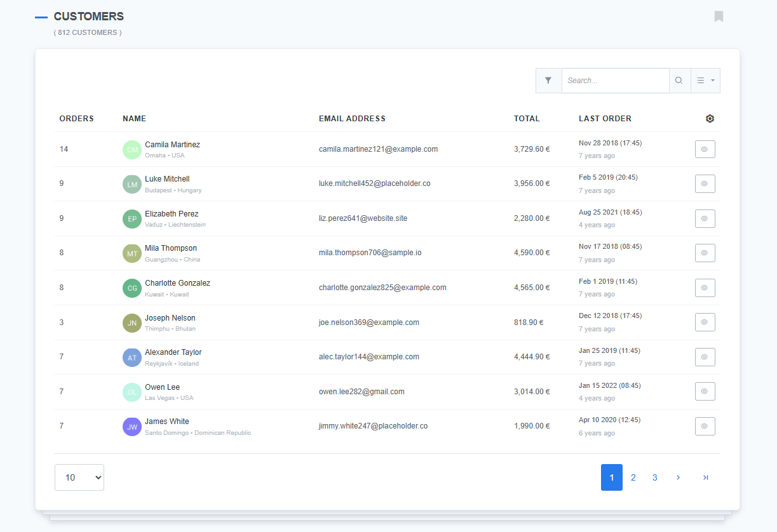This screenshot has width=777, height=532.
Task: Open table column settings gear icon
Action: [710, 119]
